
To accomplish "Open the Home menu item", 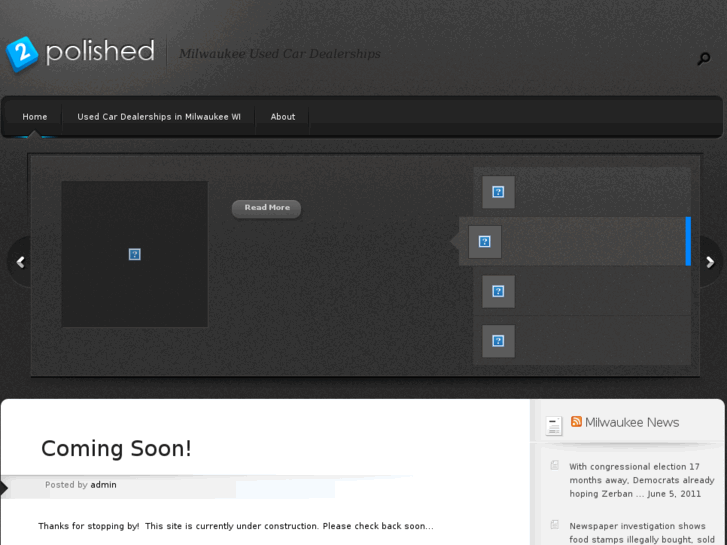I will (35, 117).
